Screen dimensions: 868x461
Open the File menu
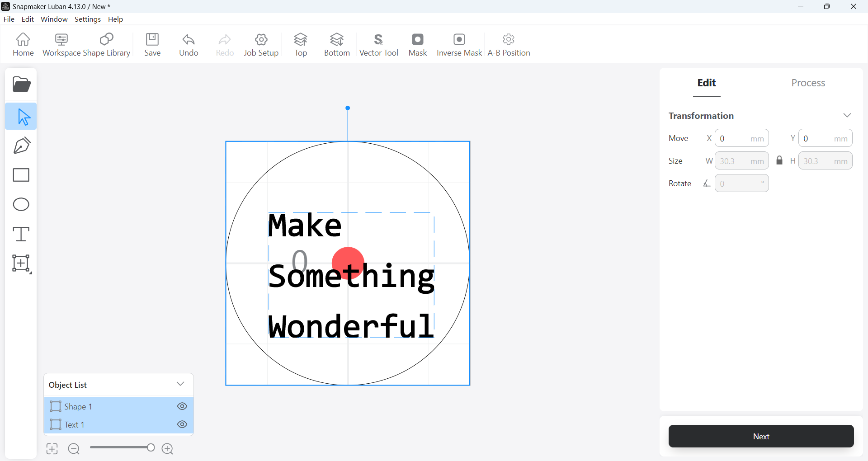9,19
